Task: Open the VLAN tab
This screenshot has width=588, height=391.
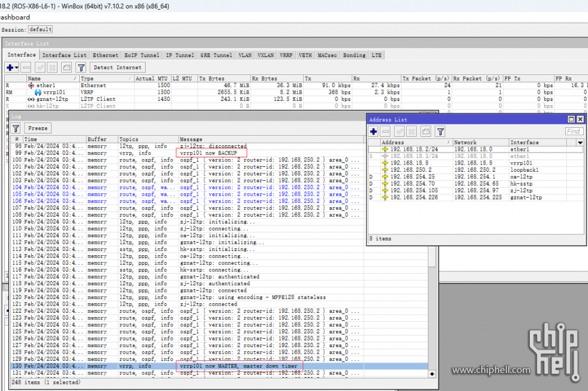Action: (x=245, y=55)
